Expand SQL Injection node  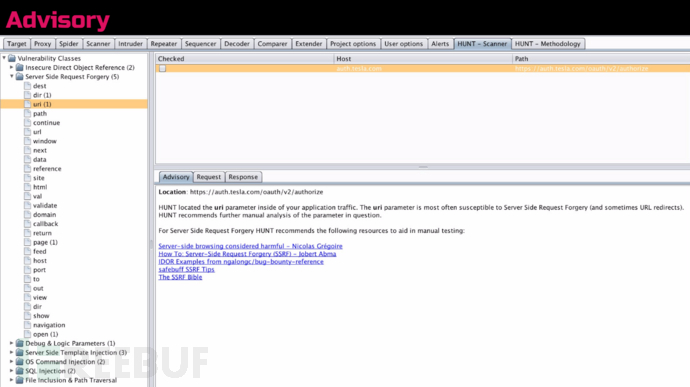11,371
